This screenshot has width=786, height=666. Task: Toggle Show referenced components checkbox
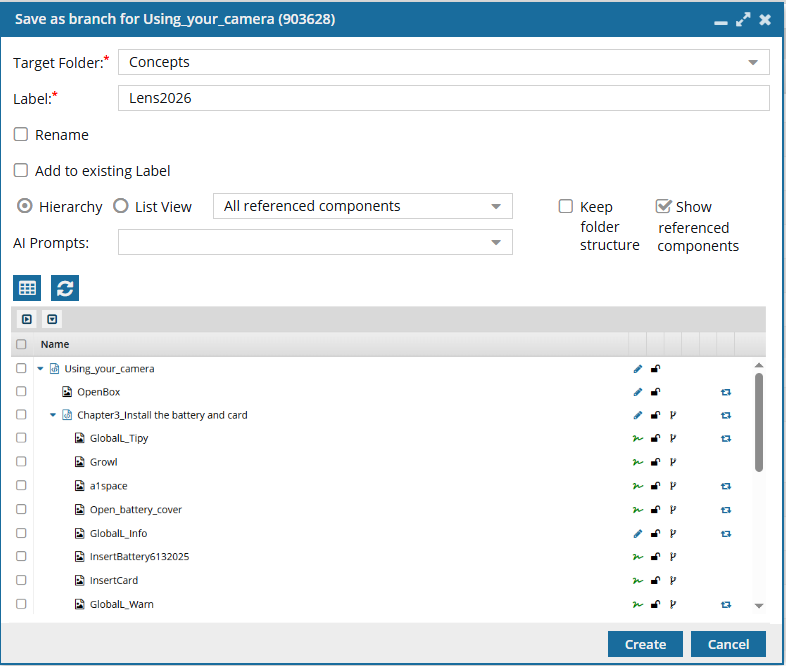coord(663,206)
